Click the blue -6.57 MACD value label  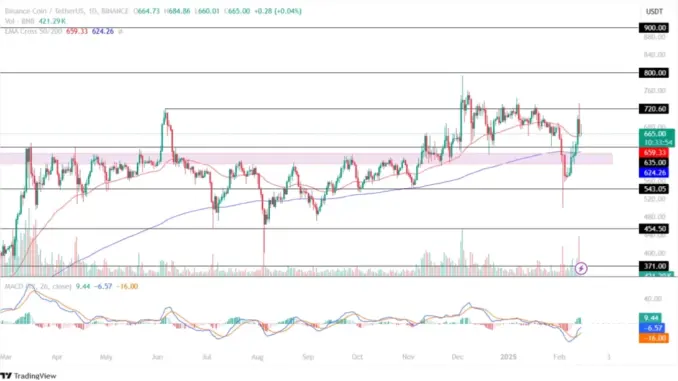(x=651, y=328)
